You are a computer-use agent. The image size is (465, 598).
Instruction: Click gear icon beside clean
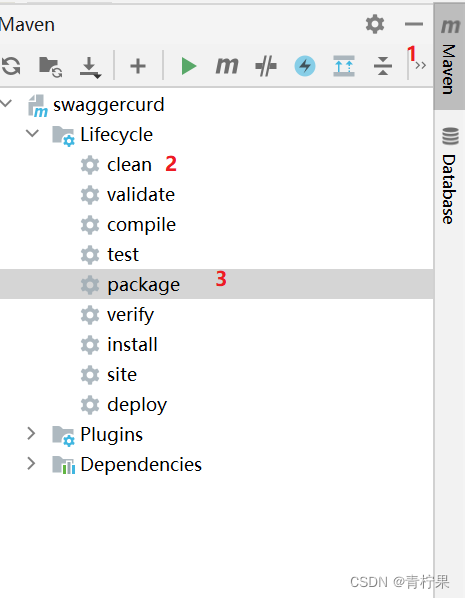click(90, 165)
